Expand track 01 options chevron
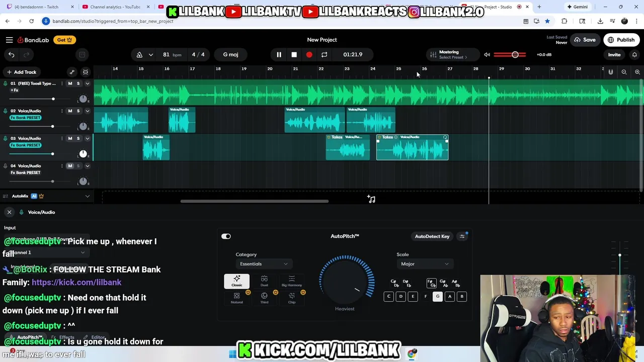The width and height of the screenshot is (644, 362). (87, 83)
